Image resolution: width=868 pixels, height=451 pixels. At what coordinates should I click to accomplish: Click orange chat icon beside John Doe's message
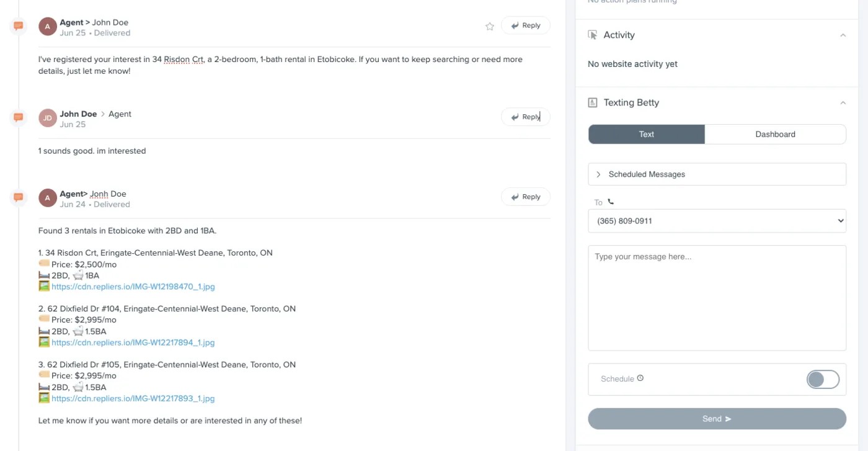pyautogui.click(x=19, y=117)
